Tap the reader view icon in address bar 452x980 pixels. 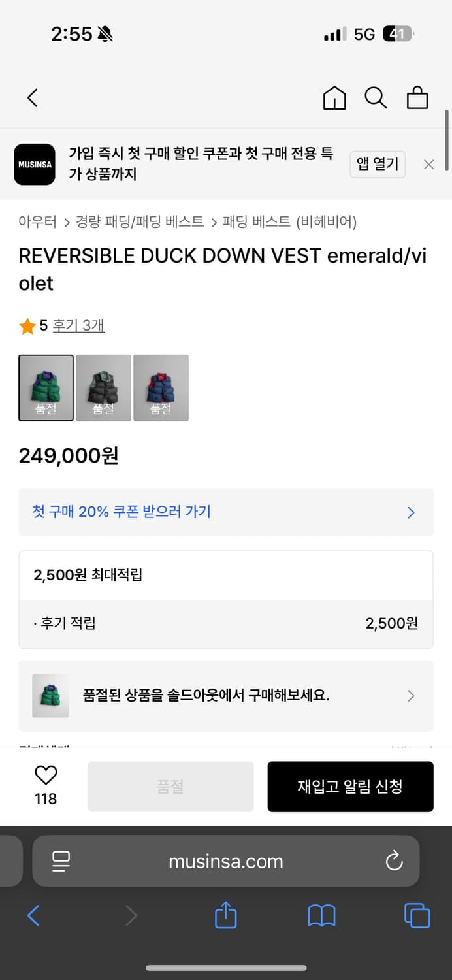pyautogui.click(x=59, y=861)
